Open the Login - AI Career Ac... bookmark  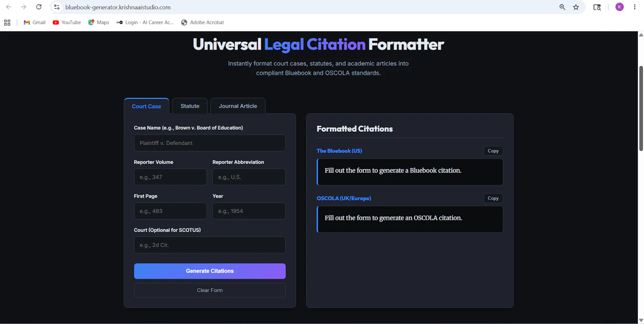point(145,23)
